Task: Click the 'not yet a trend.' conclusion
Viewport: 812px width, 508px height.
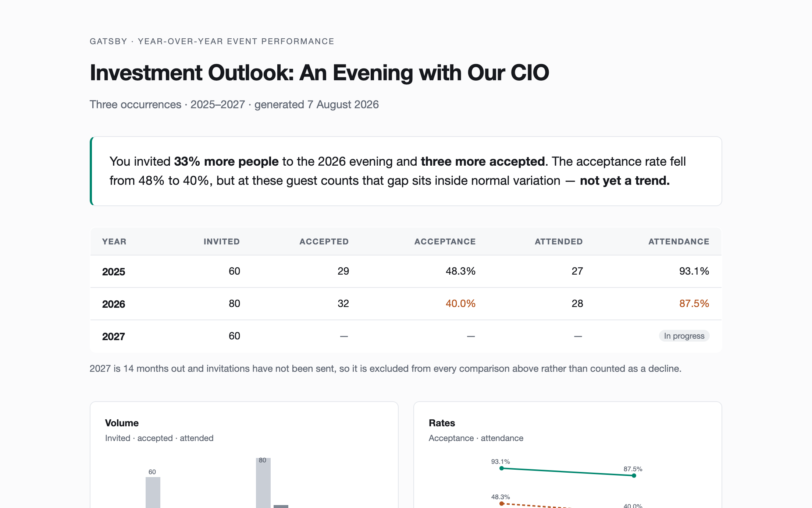Action: pos(625,180)
